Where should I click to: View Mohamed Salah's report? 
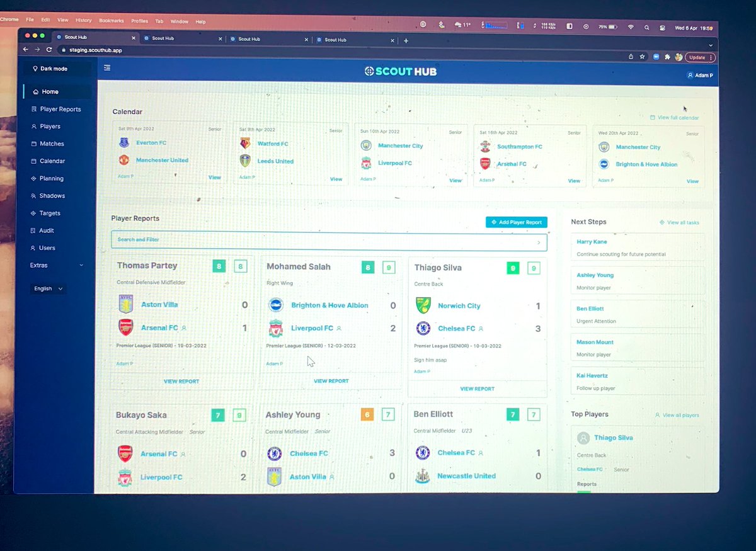pos(330,380)
